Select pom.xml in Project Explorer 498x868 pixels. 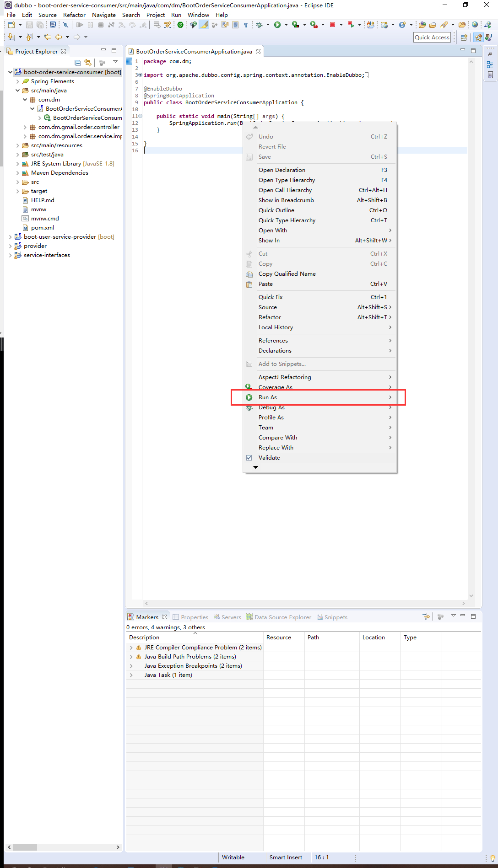[x=42, y=228]
